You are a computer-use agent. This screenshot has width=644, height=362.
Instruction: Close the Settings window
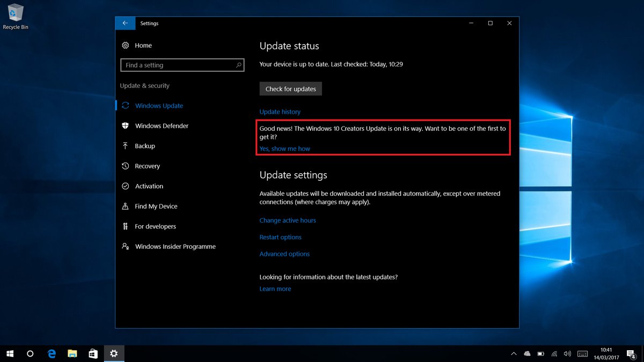point(509,23)
